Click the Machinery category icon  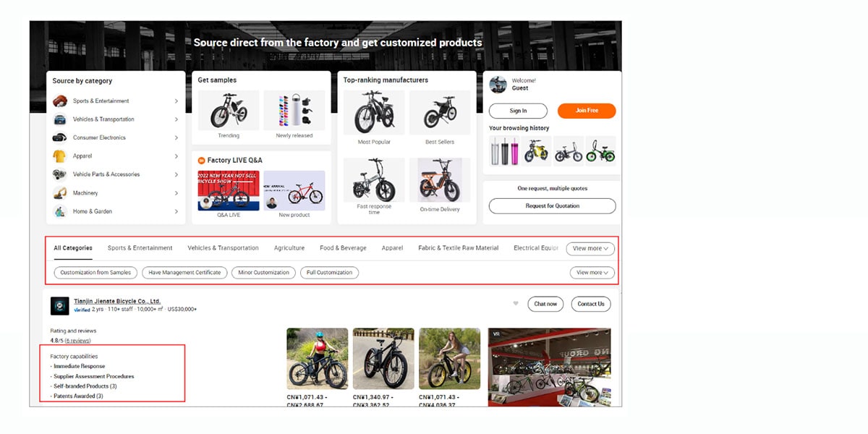pyautogui.click(x=60, y=193)
